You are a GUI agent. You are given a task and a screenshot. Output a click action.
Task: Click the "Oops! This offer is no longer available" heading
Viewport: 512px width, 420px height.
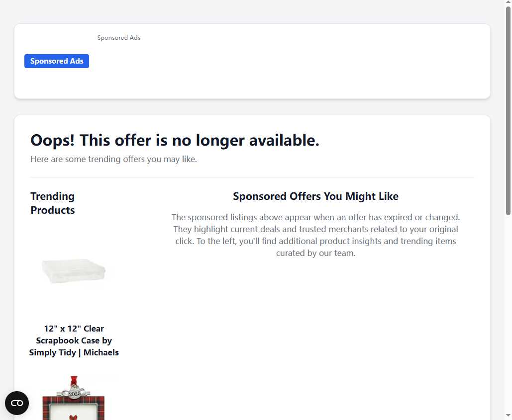click(175, 140)
